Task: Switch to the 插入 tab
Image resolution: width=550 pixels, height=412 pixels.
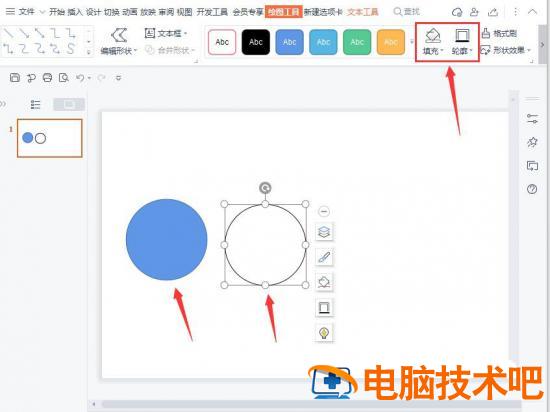Action: coord(75,12)
